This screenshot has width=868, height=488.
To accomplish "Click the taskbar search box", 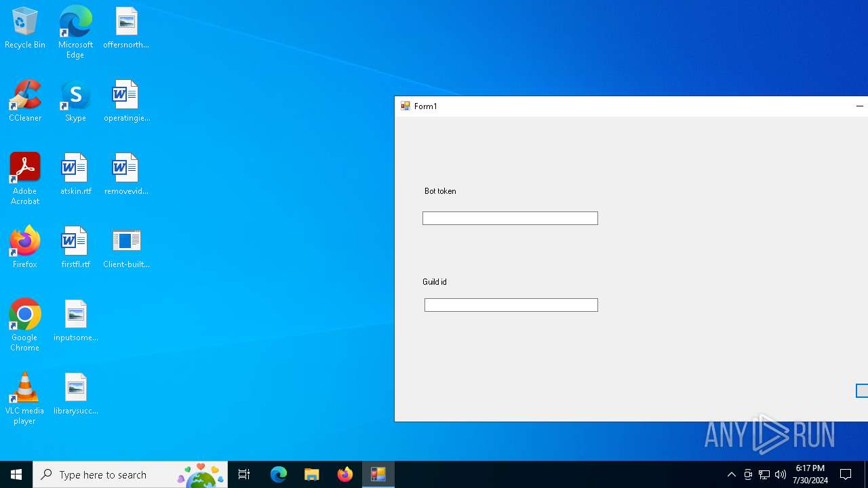I will tap(130, 474).
